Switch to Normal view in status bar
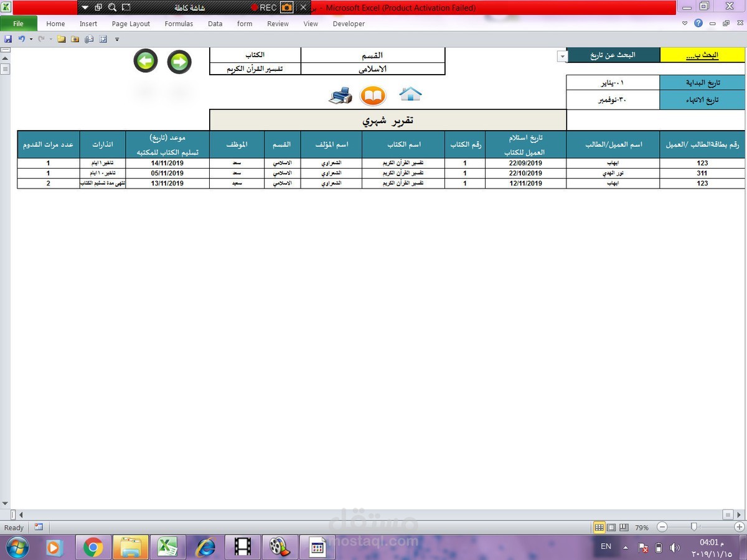Screen dimensions: 747x560 [599, 527]
